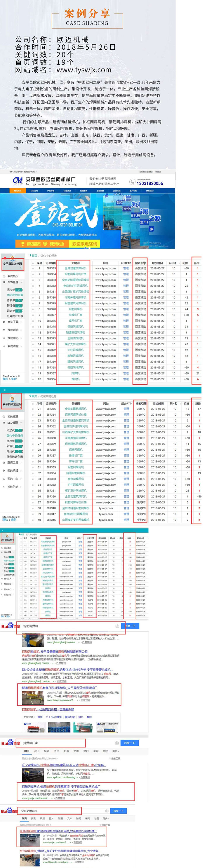Collapse SEO管理 chevron in orders 587385-587366 panel
The image size is (219, 868).
pos(21,282)
